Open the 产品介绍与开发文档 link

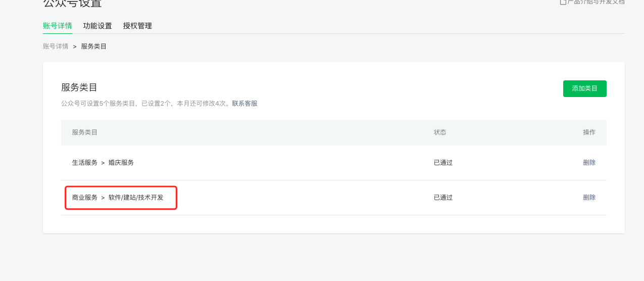click(596, 2)
